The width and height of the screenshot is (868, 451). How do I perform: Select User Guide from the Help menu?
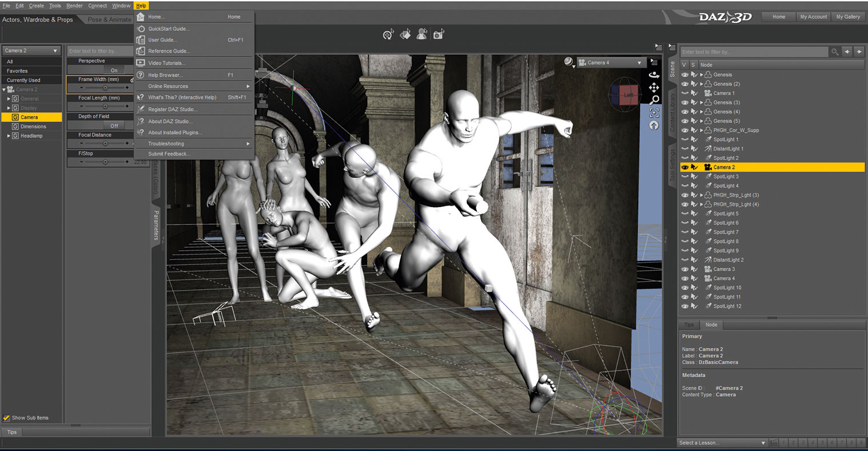194,40
